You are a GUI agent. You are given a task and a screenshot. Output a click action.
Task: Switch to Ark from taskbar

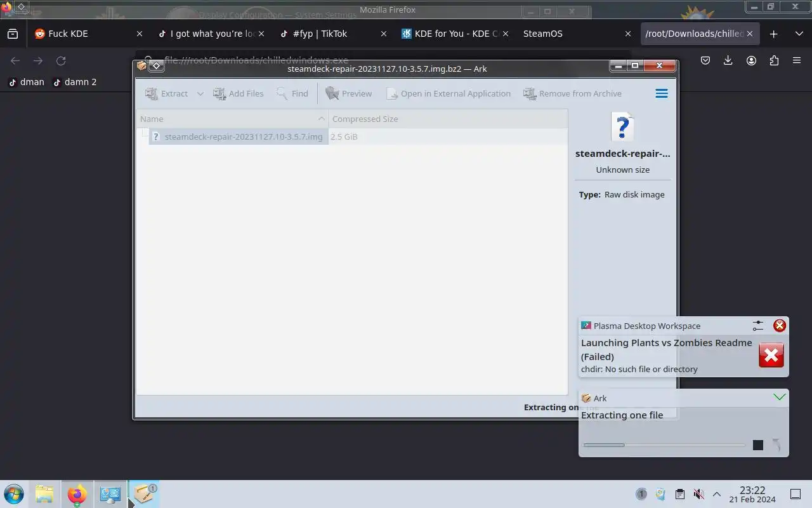[145, 494]
